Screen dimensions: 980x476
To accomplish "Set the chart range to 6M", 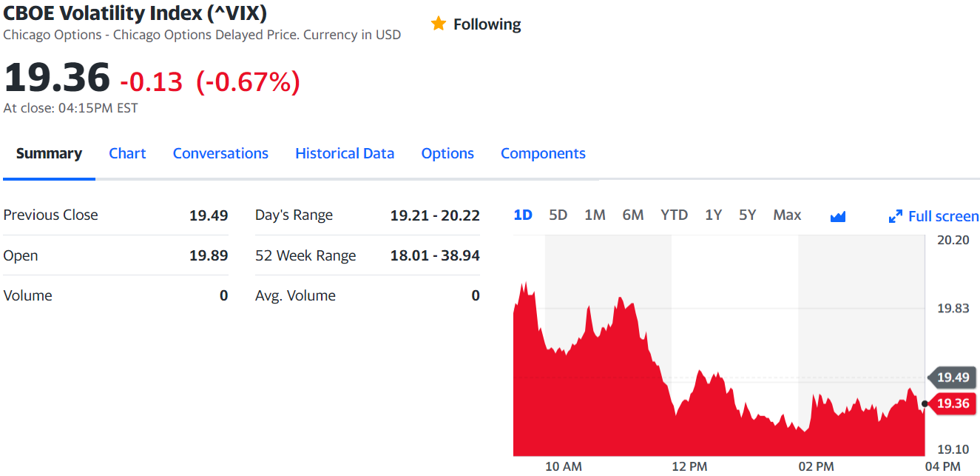I will pyautogui.click(x=633, y=215).
